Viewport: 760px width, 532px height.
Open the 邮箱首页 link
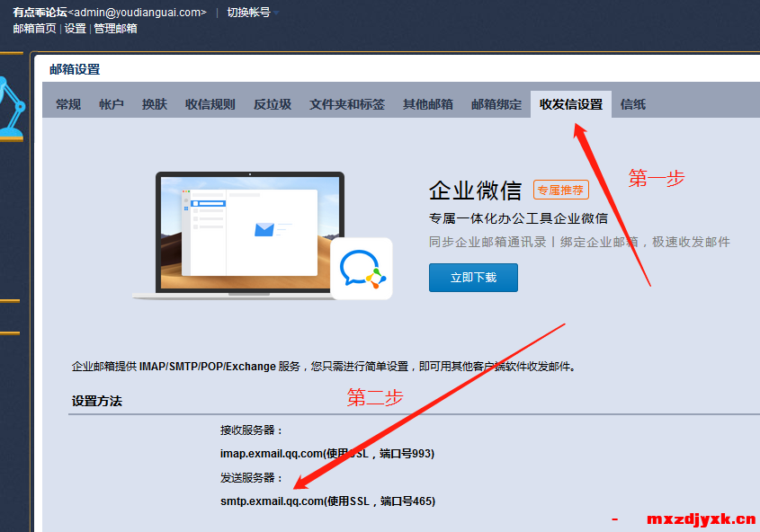click(x=34, y=29)
